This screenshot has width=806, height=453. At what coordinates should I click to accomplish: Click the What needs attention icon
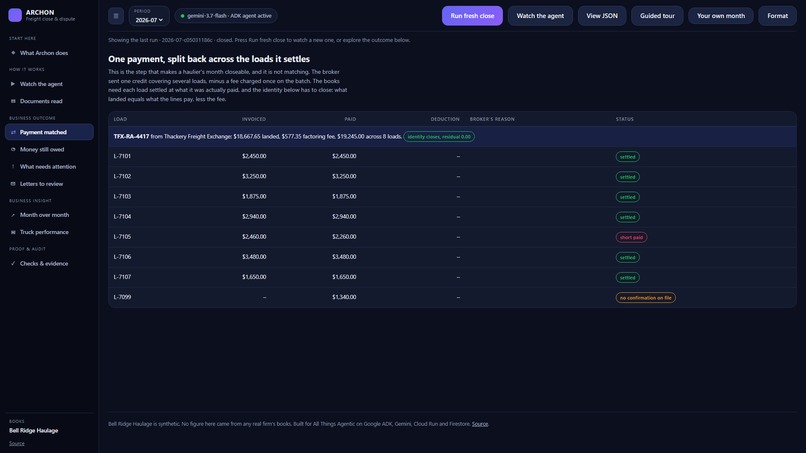13,167
